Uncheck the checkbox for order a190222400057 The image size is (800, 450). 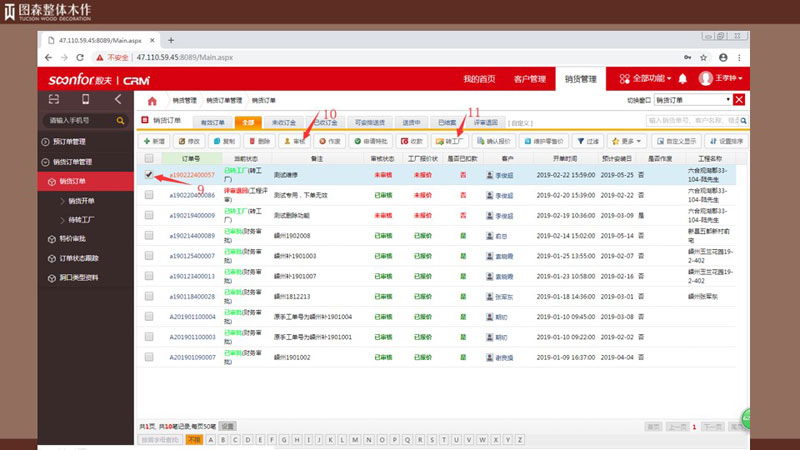[x=149, y=174]
